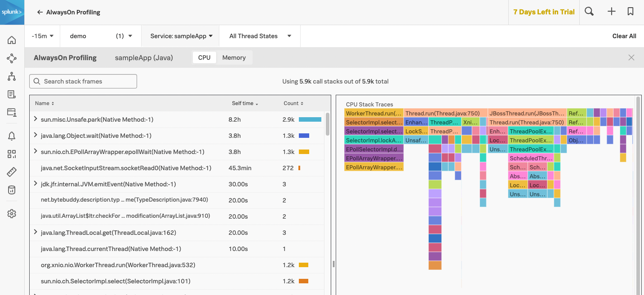The image size is (644, 295).
Task: Open the Settings gear sidebar icon
Action: (12, 214)
